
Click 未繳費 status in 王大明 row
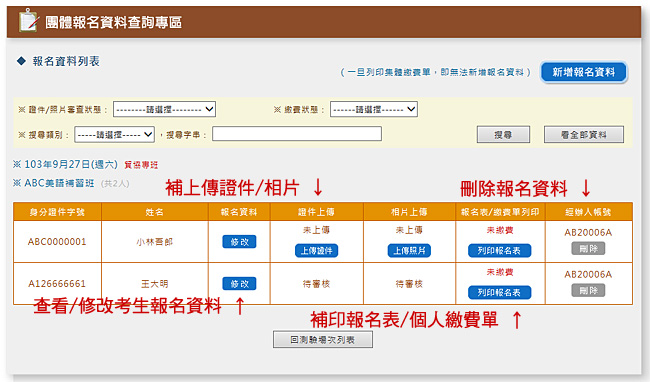(x=500, y=272)
